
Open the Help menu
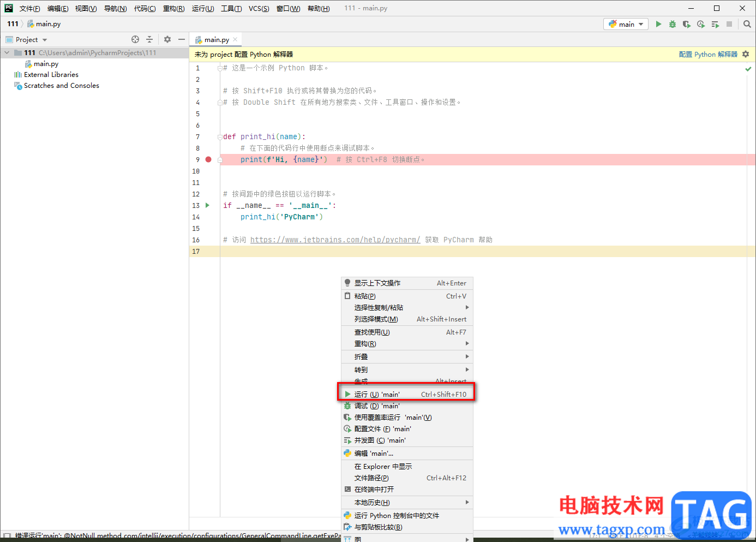click(319, 8)
